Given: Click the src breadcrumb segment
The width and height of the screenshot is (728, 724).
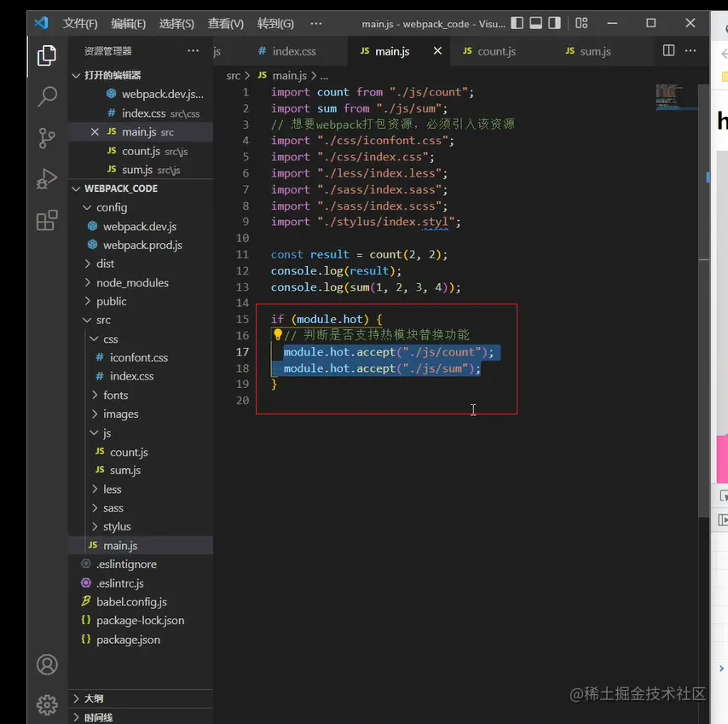Looking at the screenshot, I should [x=233, y=76].
